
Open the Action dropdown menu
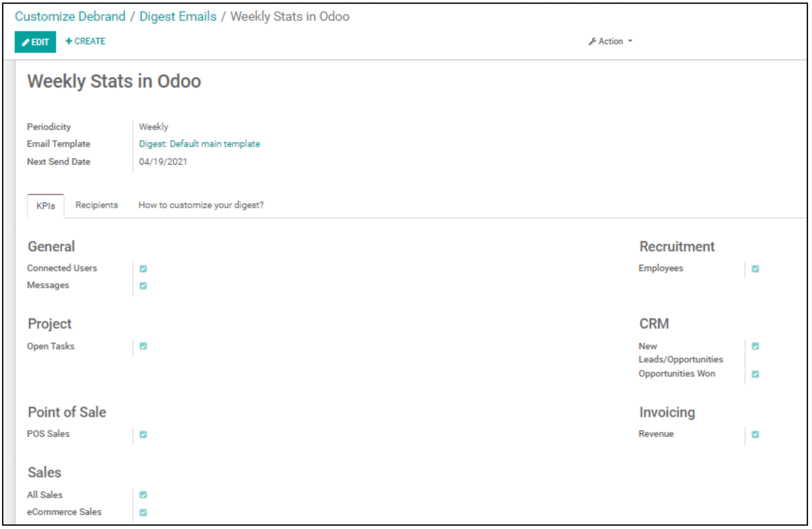610,41
